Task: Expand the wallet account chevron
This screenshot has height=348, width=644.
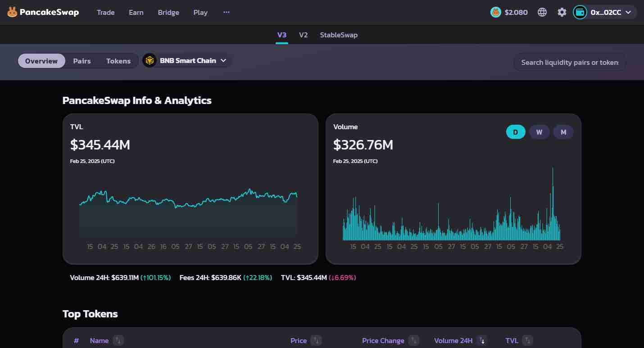Action: click(x=628, y=12)
